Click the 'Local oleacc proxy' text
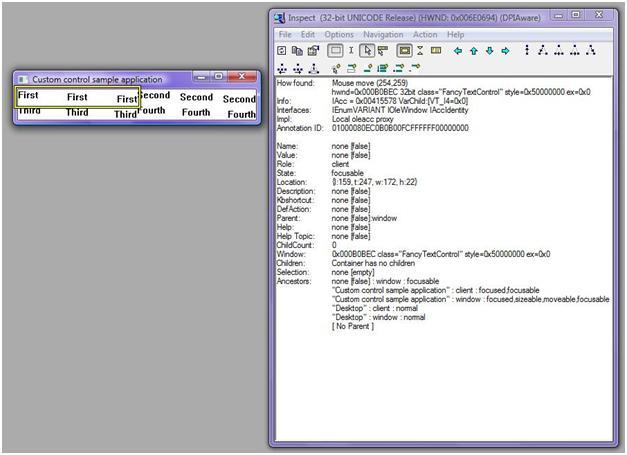The width and height of the screenshot is (627, 455). (363, 119)
